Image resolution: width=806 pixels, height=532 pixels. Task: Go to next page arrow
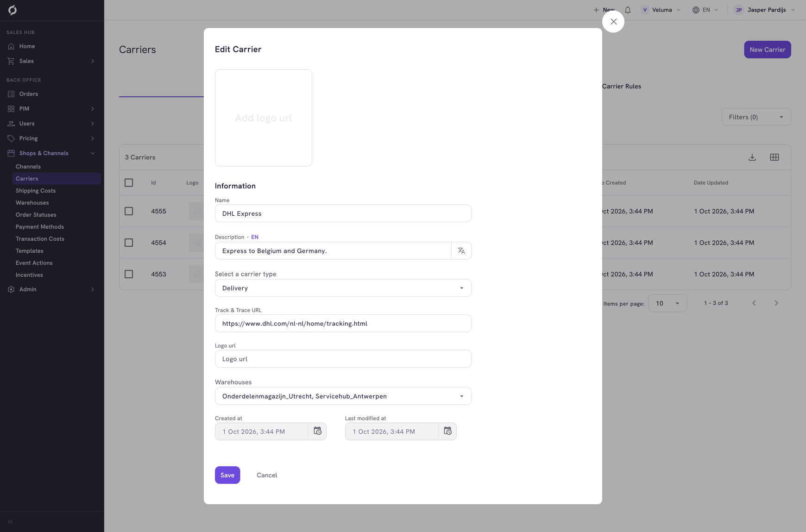(776, 303)
